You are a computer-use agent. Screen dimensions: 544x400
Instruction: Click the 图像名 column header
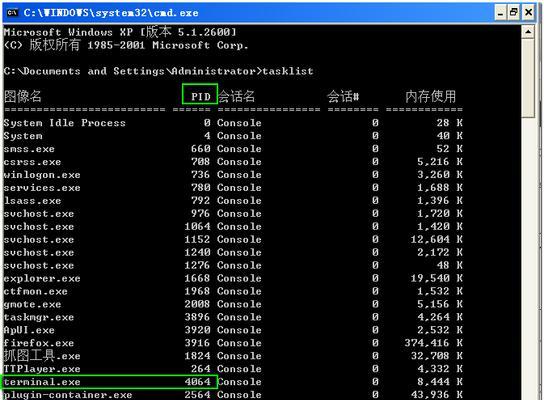click(x=23, y=97)
